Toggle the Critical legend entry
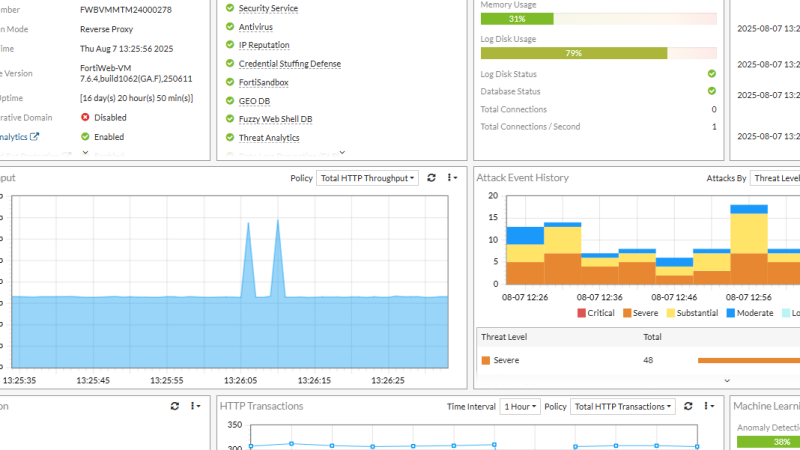This screenshot has height=450, width=800. tap(595, 313)
